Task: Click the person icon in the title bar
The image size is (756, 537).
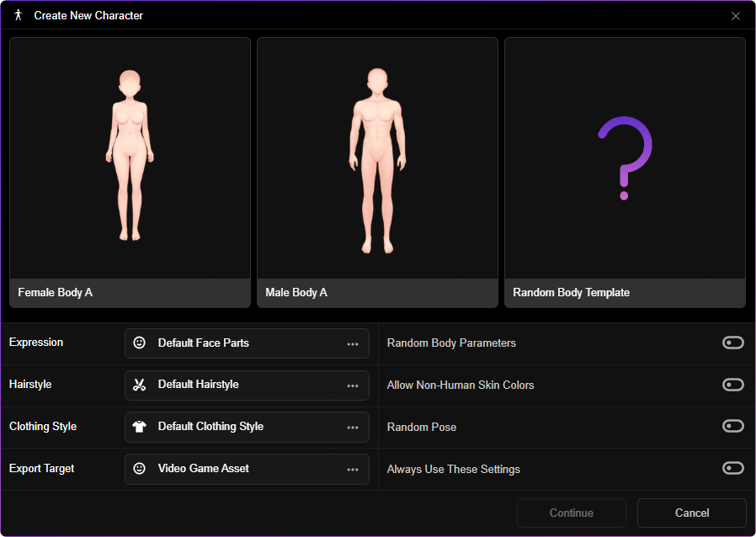Action: tap(19, 15)
